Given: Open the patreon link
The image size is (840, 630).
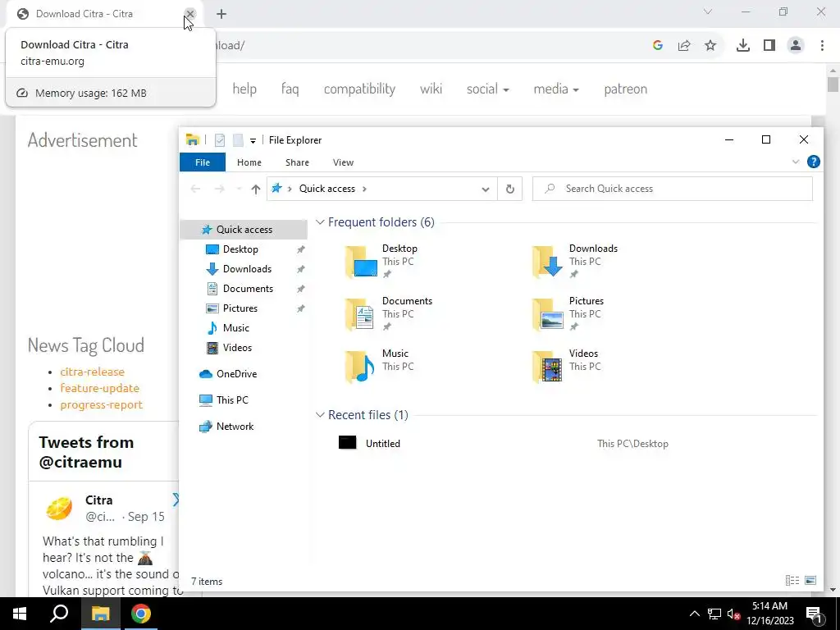Looking at the screenshot, I should [x=625, y=89].
